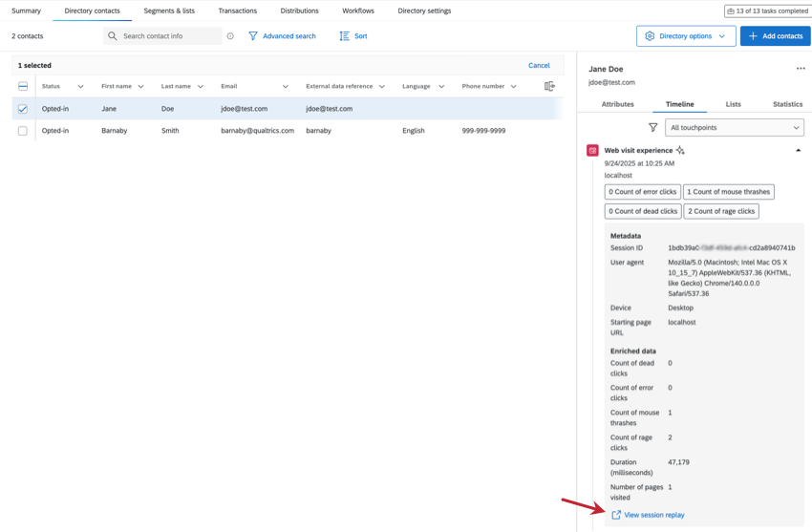Click the 47,179 duration value
Screen dimensions: 812x532
tap(678, 462)
